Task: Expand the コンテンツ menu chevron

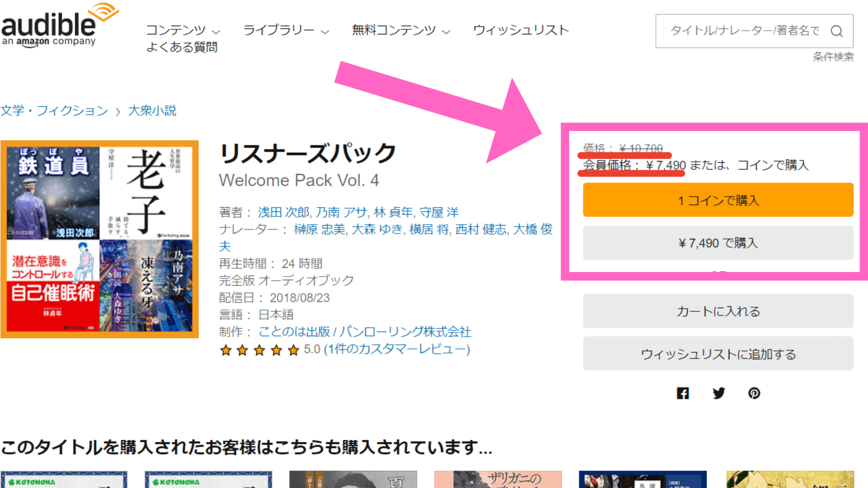Action: pos(216,32)
